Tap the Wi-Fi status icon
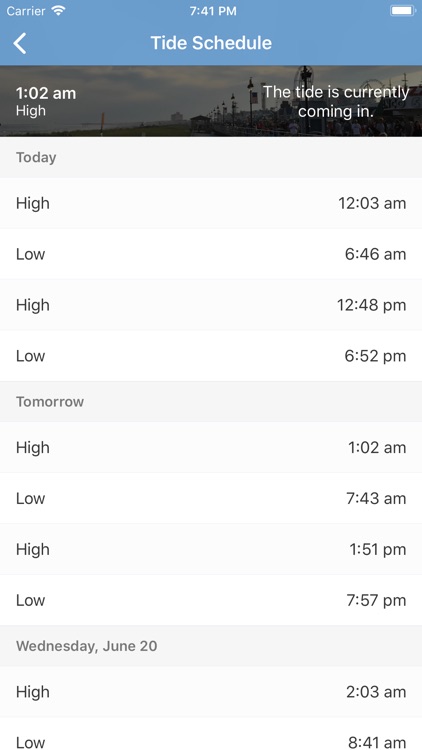This screenshot has width=422, height=750. point(58,11)
